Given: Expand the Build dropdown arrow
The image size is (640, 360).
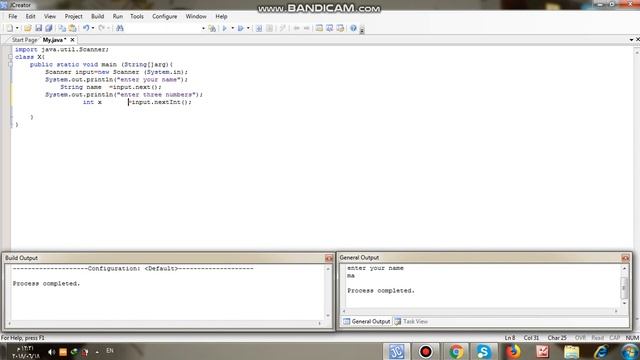Looking at the screenshot, I should click(233, 28).
